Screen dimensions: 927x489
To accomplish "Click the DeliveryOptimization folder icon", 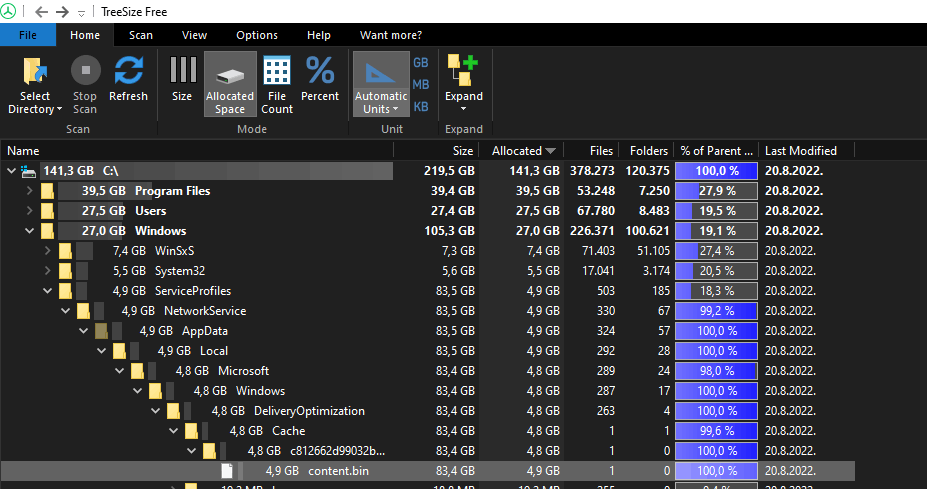I will tap(173, 411).
